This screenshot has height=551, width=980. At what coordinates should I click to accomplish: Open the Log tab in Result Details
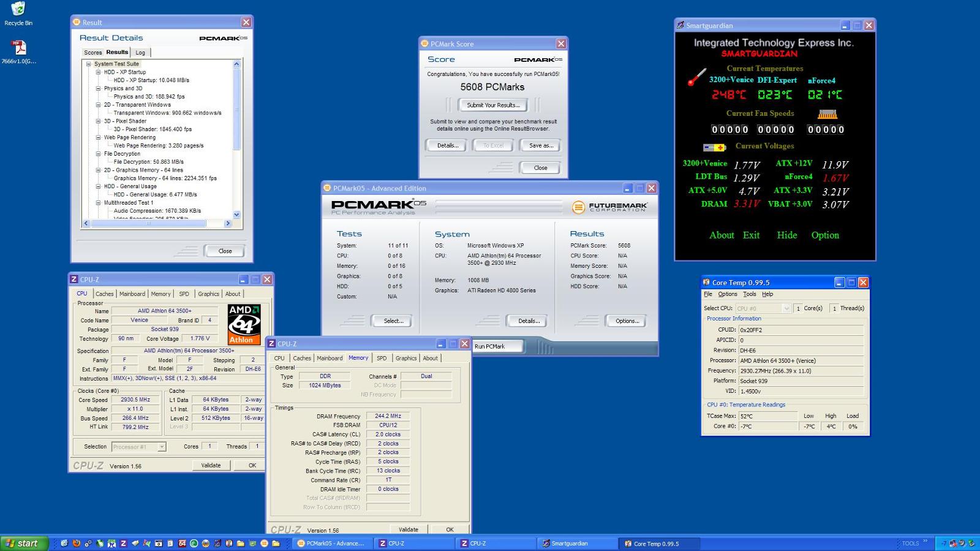click(140, 53)
